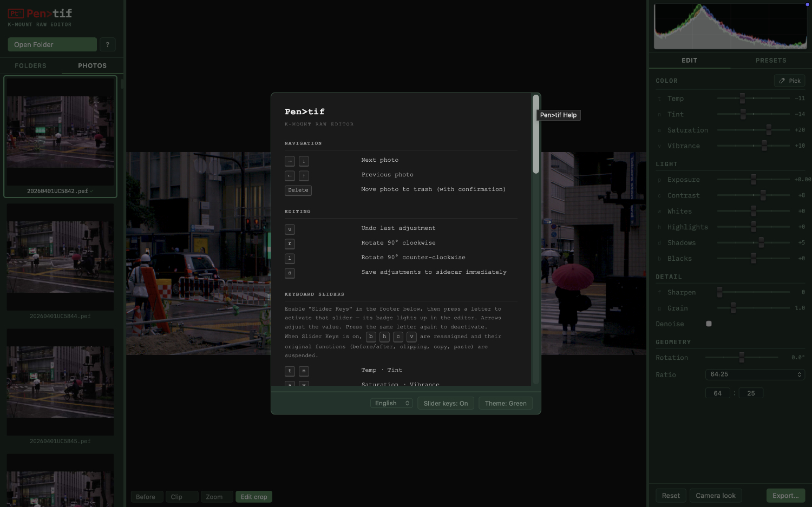Screen dimensions: 812x507
Task: Click the Delete key badge in help
Action: [298, 190]
